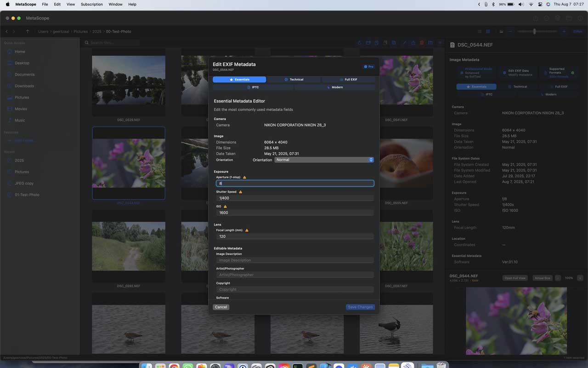
Task: Click the volume icon in menu bar
Action: pyautogui.click(x=521, y=4)
